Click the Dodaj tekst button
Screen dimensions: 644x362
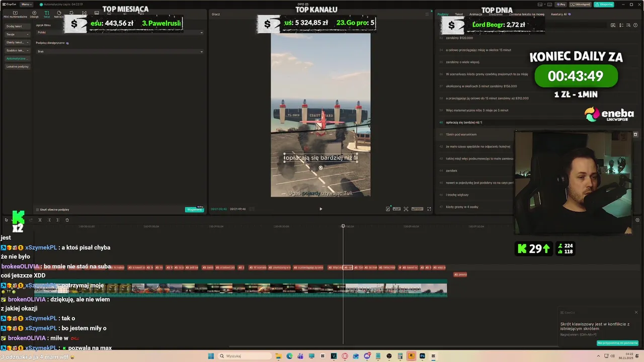coord(17,26)
